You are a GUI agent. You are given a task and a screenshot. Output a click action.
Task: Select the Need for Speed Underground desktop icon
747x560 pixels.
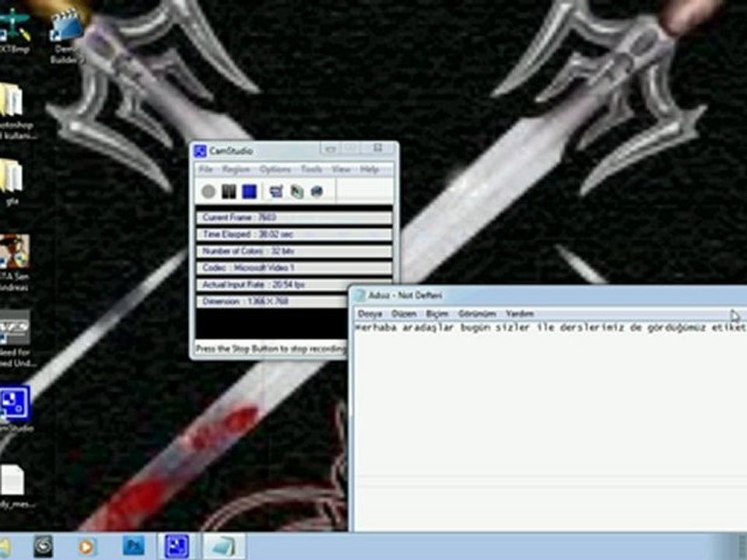coord(16,339)
